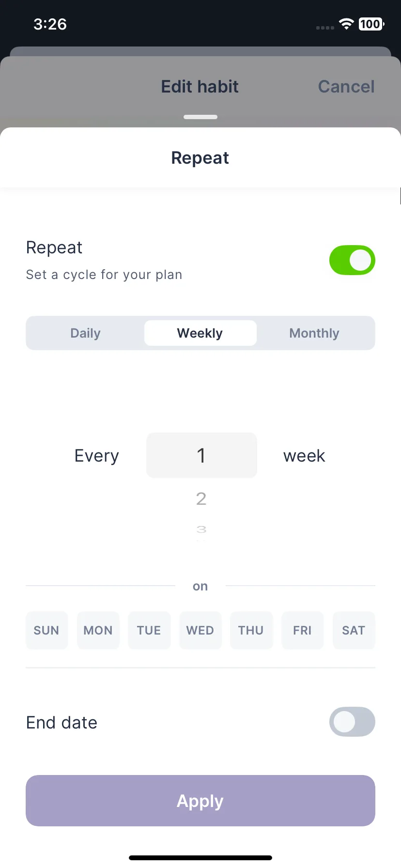Choose WED as repeat day
The width and height of the screenshot is (401, 868).
click(200, 630)
